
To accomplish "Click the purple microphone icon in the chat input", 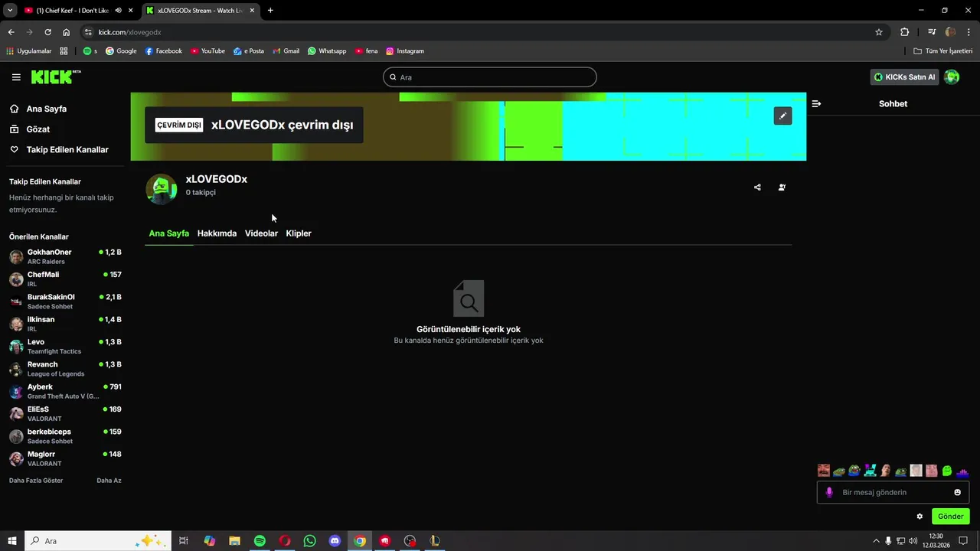I will coord(828,492).
